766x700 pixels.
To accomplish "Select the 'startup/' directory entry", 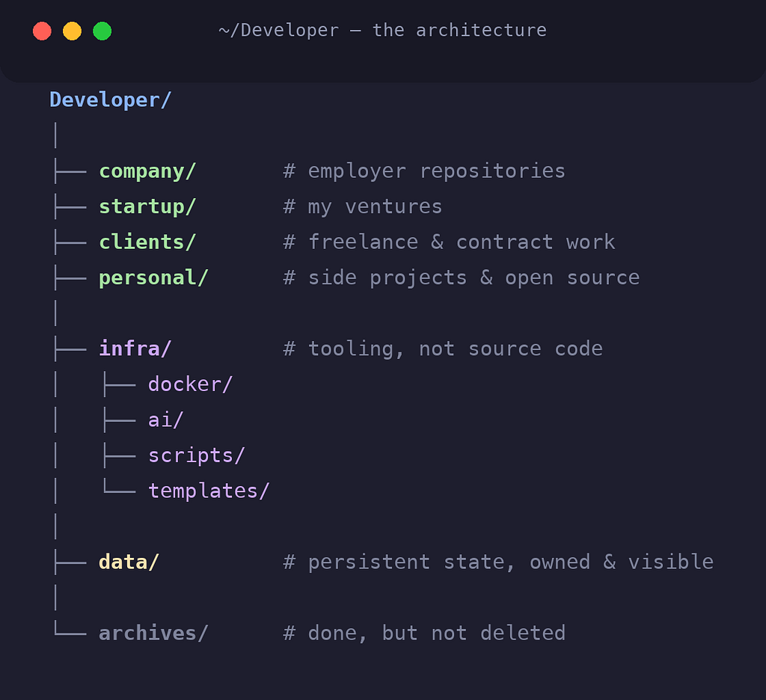I will (x=147, y=207).
